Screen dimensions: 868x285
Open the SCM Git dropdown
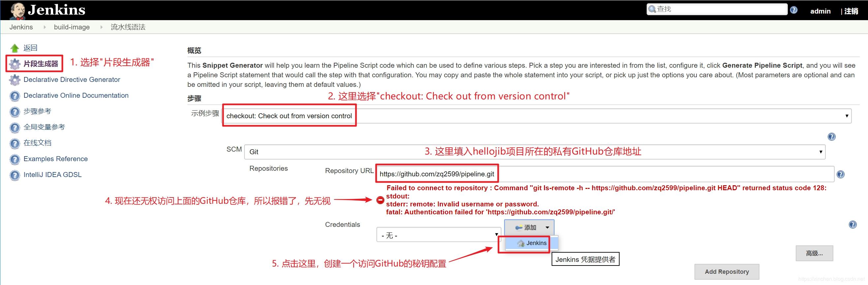click(535, 152)
